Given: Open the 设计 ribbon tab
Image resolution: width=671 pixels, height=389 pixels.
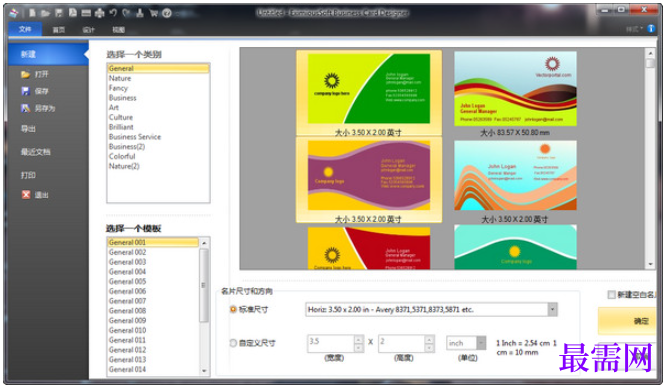Looking at the screenshot, I should (89, 30).
